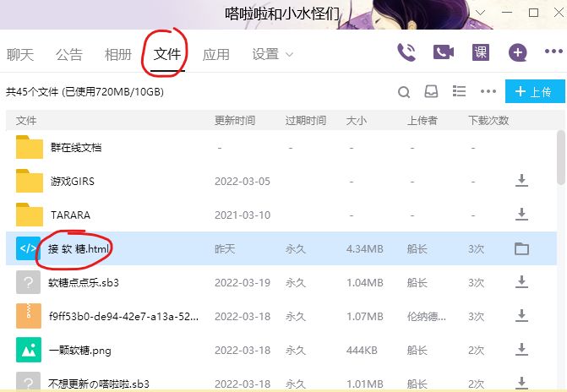Open containing folder for 接 软 糖.html
The width and height of the screenshot is (567, 392).
(x=522, y=248)
